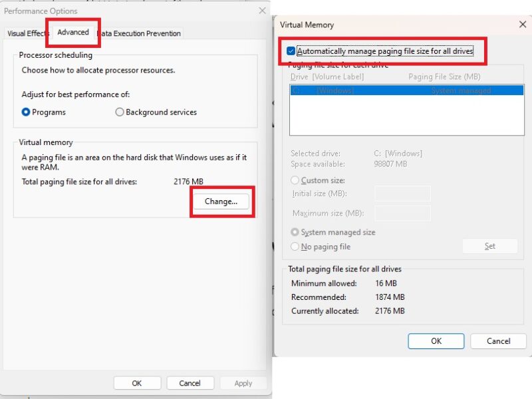
Task: Click Cancel in Virtual Memory dialog
Action: coord(498,340)
